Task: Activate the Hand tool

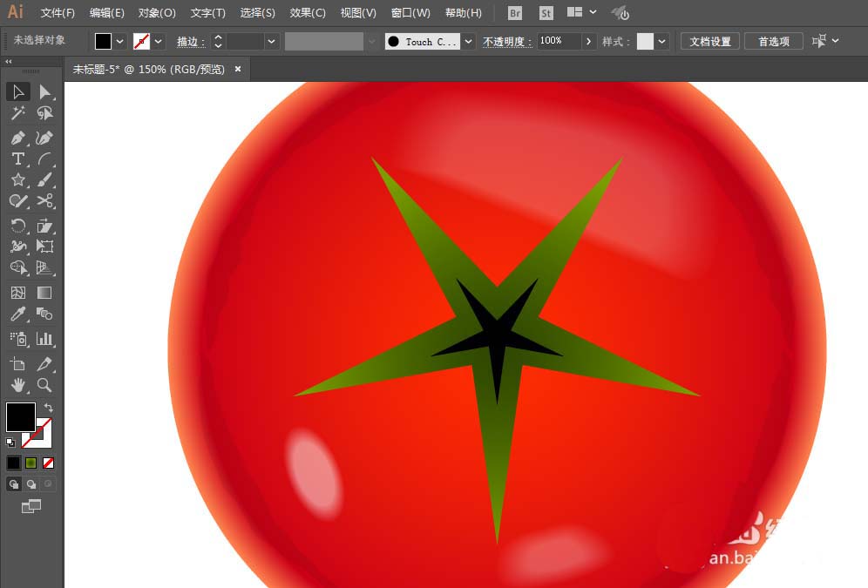Action: point(17,385)
